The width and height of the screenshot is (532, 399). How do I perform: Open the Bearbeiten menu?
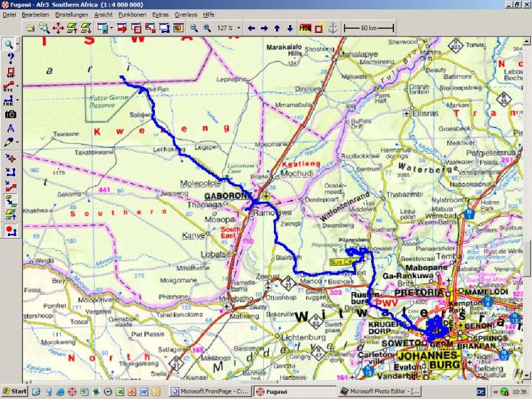35,14
